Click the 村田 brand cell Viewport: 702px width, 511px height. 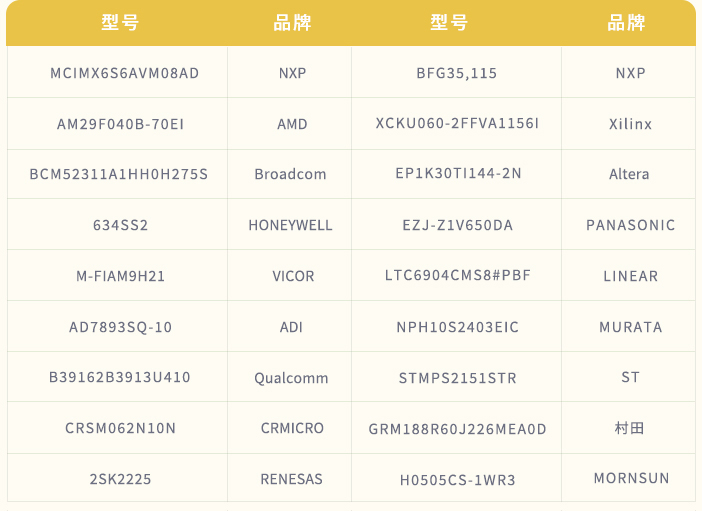630,428
